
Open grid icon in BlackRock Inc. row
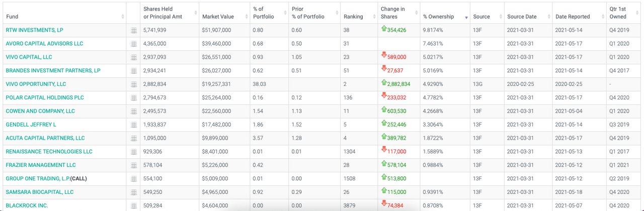point(134,206)
